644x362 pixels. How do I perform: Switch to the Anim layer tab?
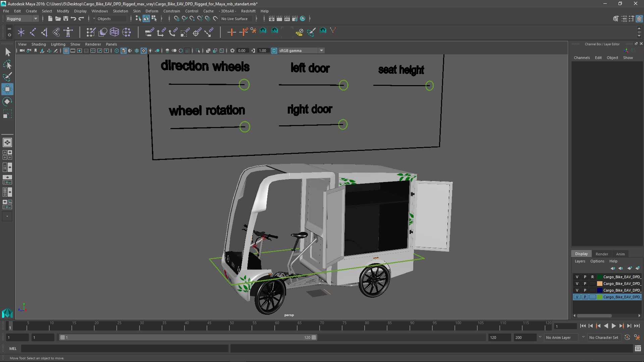(620, 254)
